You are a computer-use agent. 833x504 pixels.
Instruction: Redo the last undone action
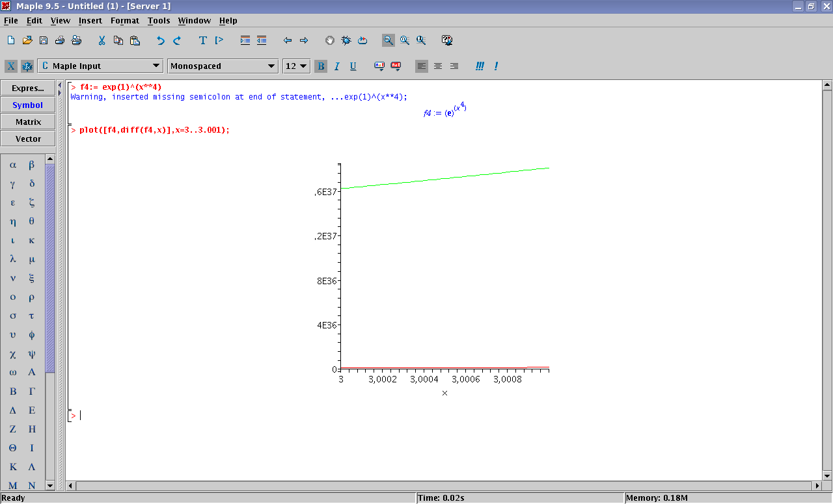point(177,40)
